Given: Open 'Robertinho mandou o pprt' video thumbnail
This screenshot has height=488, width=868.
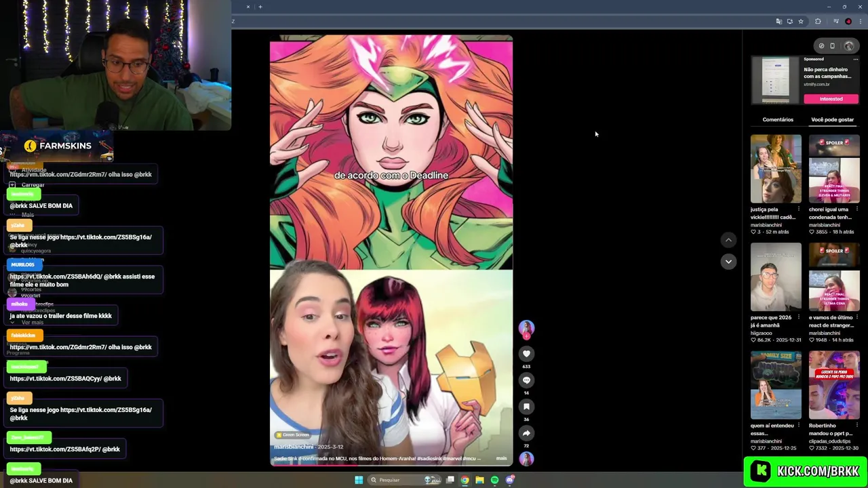Looking at the screenshot, I should (834, 385).
